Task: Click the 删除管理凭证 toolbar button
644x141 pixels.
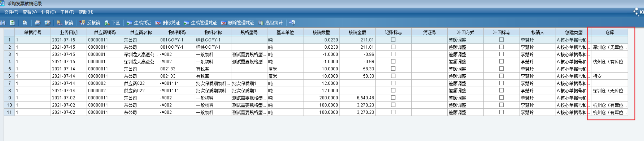Action: coord(238,23)
